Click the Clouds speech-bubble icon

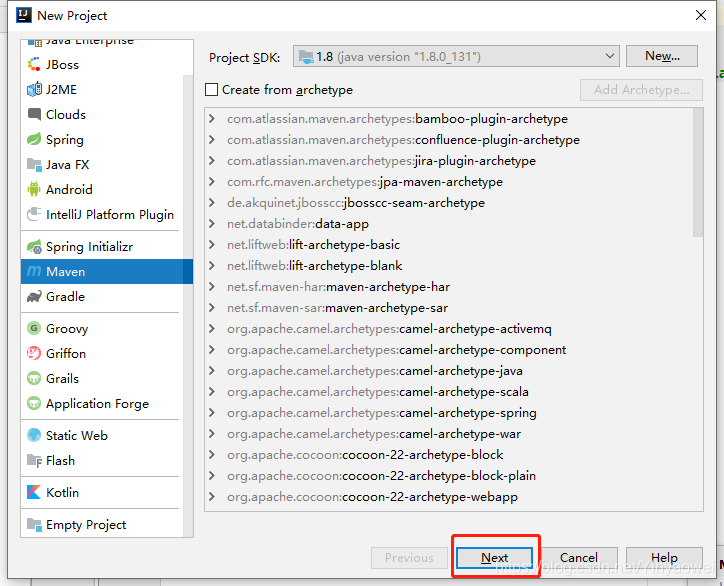[34, 114]
